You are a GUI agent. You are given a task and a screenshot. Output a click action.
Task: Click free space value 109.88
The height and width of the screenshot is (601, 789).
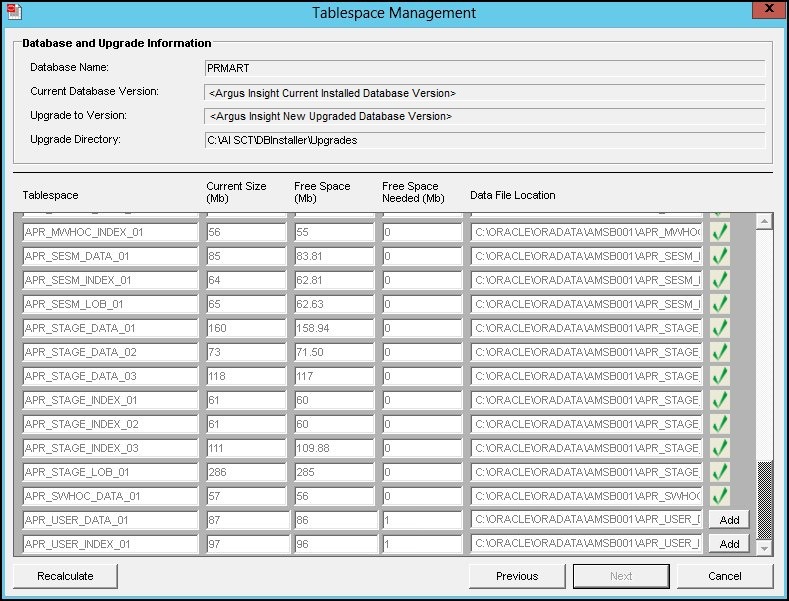335,448
